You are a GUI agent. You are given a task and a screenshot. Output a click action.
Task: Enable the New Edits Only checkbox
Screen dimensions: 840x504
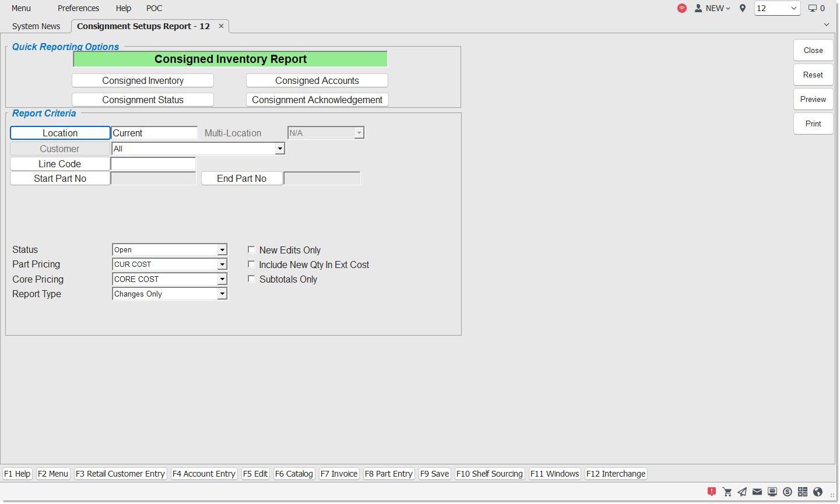(x=251, y=249)
